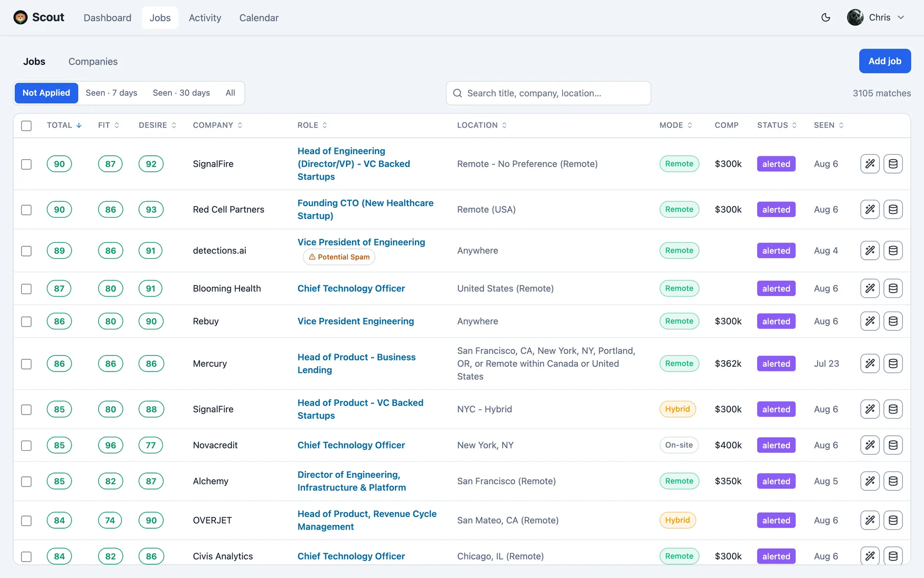
Task: Open Director of Engineering, Infrastructure & Platform link
Action: coord(351,481)
